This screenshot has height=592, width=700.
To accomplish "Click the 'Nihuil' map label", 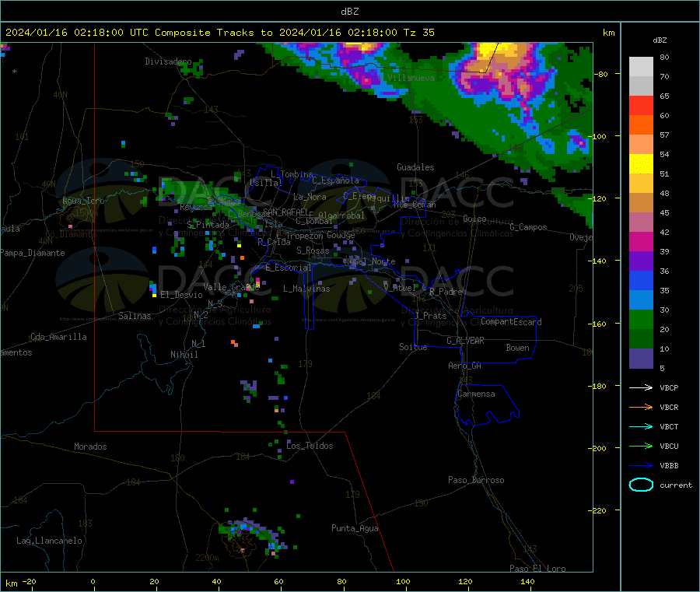I will pyautogui.click(x=184, y=355).
